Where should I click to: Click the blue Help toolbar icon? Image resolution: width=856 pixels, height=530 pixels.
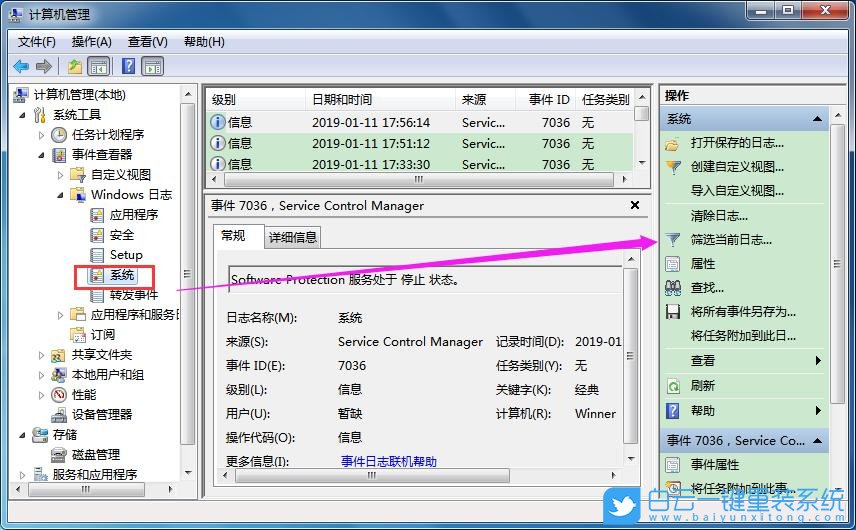(x=128, y=67)
